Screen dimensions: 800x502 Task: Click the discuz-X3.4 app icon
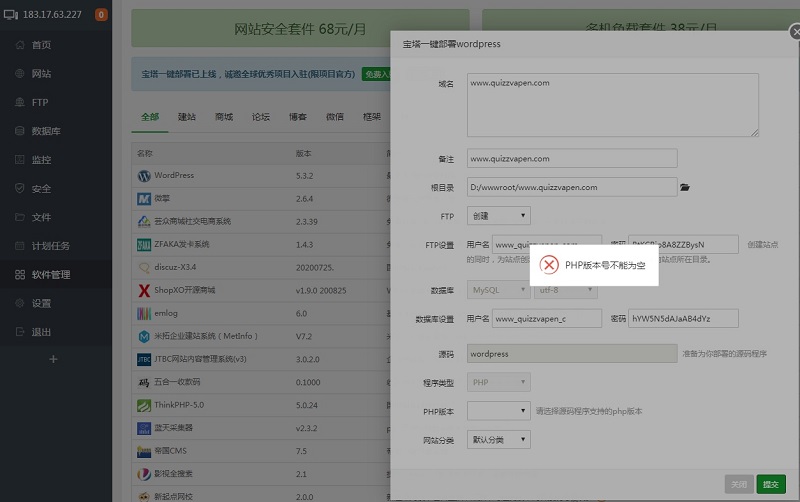144,267
